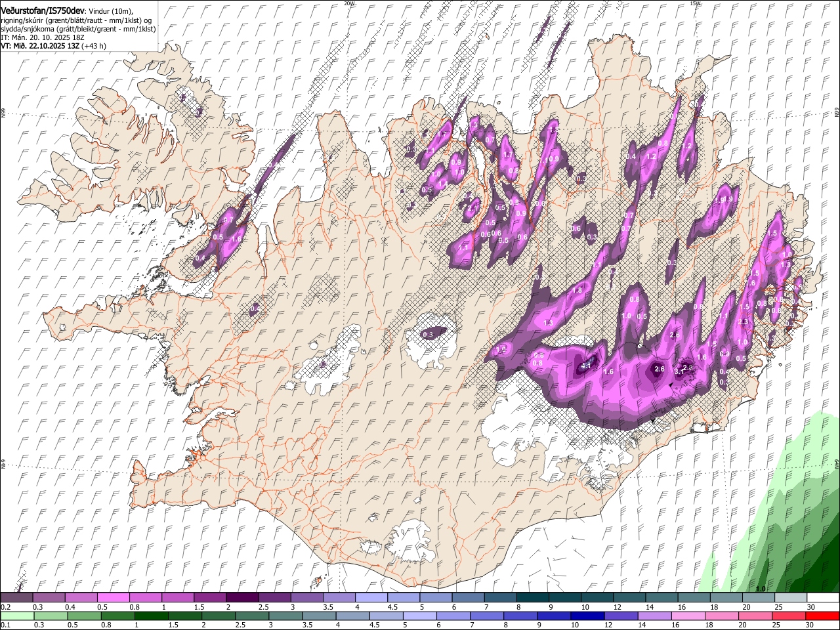Pick the darkest green 1 rain legend swatch
Screen dimensions: 840x630
point(151,616)
